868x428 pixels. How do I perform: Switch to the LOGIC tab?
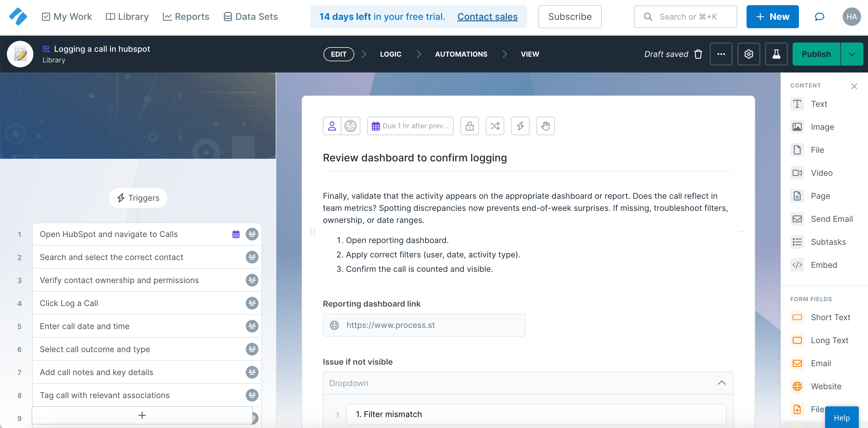click(x=391, y=54)
